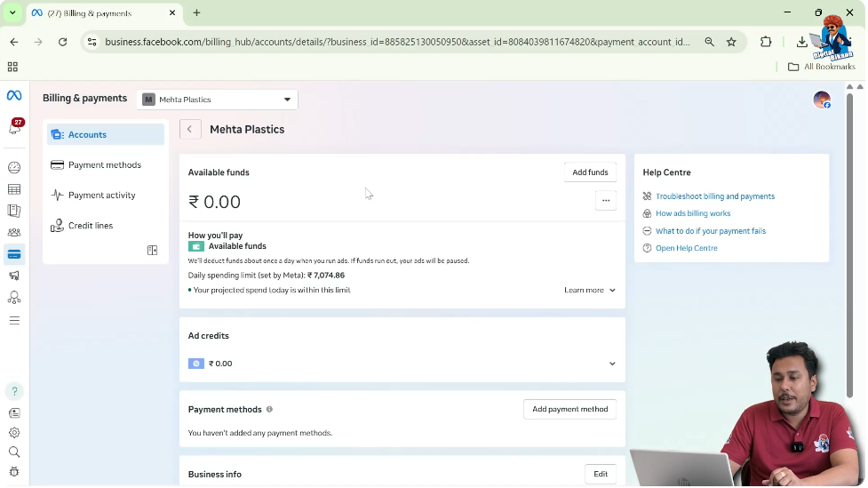Open the Mehta Plastics account dropdown
Image resolution: width=868 pixels, height=488 pixels.
217,100
